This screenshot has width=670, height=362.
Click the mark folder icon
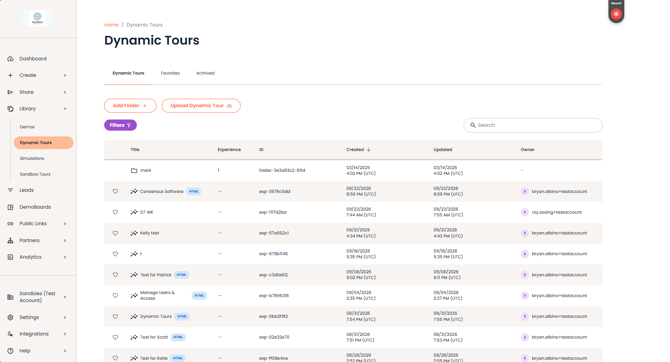pyautogui.click(x=134, y=170)
